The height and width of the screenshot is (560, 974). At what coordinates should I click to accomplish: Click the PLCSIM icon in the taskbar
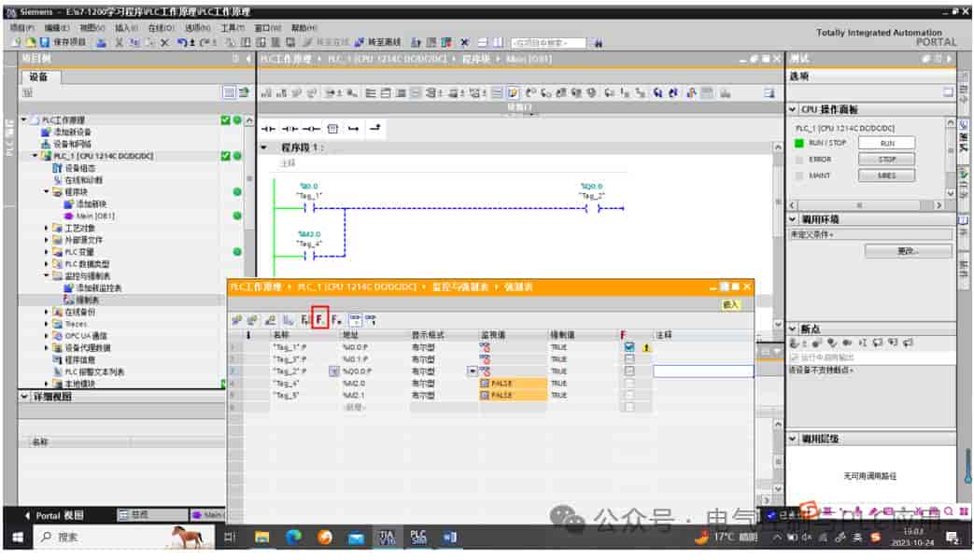pyautogui.click(x=418, y=537)
